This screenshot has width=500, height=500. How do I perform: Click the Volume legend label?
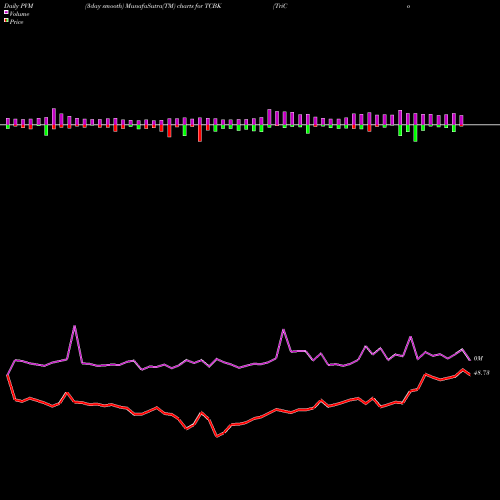[x=19, y=14]
